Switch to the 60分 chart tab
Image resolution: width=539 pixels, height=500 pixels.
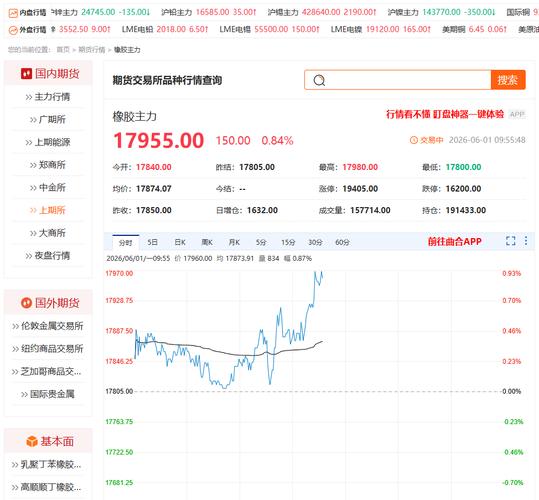point(342,242)
